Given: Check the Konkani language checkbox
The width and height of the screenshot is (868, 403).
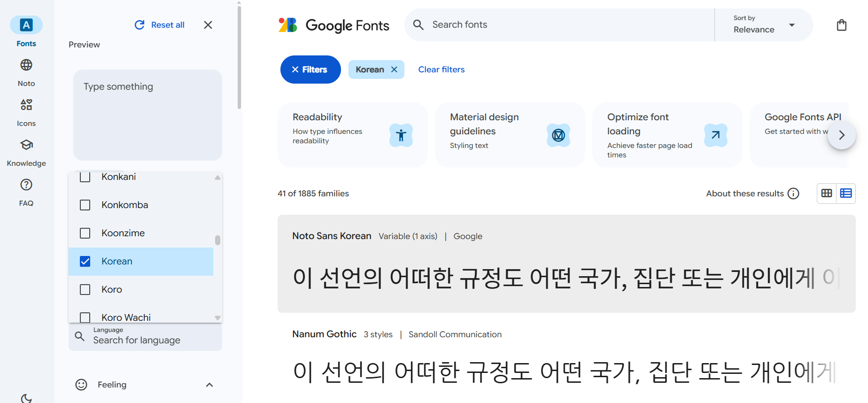Looking at the screenshot, I should (x=85, y=177).
